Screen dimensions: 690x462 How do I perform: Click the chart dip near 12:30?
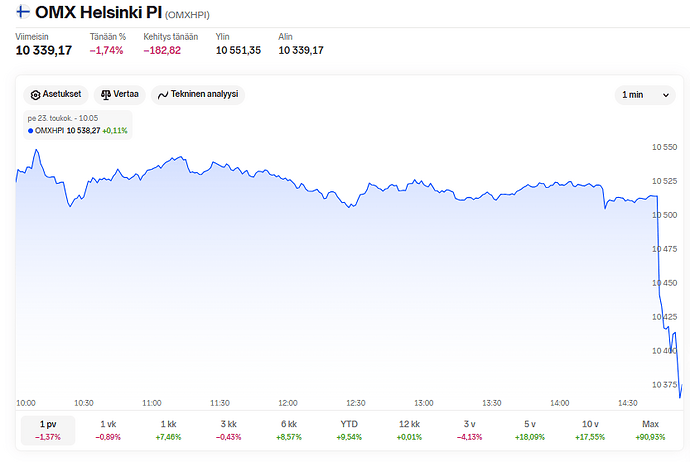click(350, 207)
